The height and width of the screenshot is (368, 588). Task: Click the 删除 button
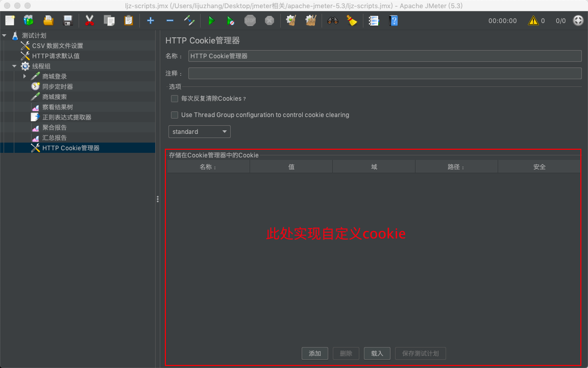346,353
